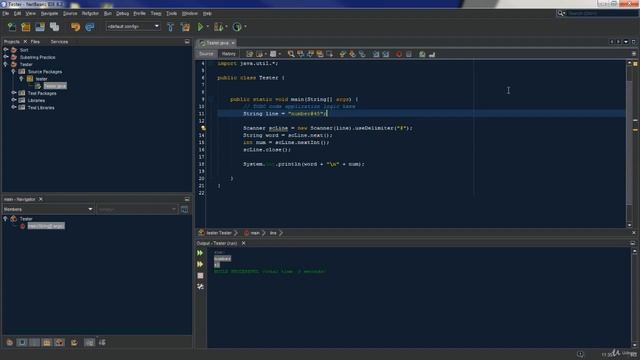Screen dimensions: 640x360
Task: Click the Redo arrow icon
Action: click(x=90, y=27)
